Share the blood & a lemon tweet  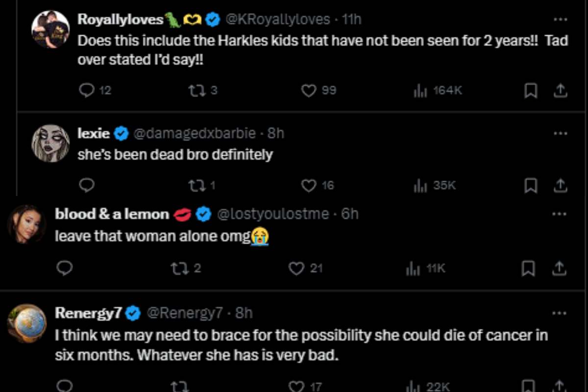[x=561, y=269]
